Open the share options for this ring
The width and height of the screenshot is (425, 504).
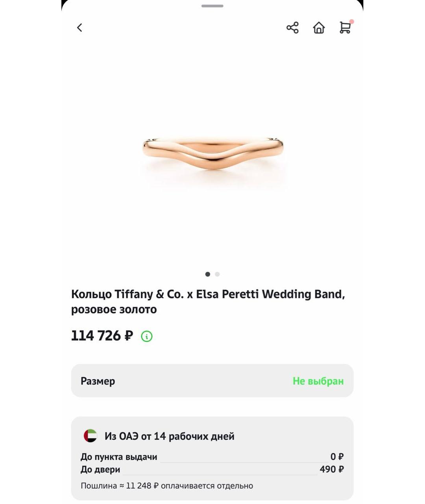(x=292, y=28)
